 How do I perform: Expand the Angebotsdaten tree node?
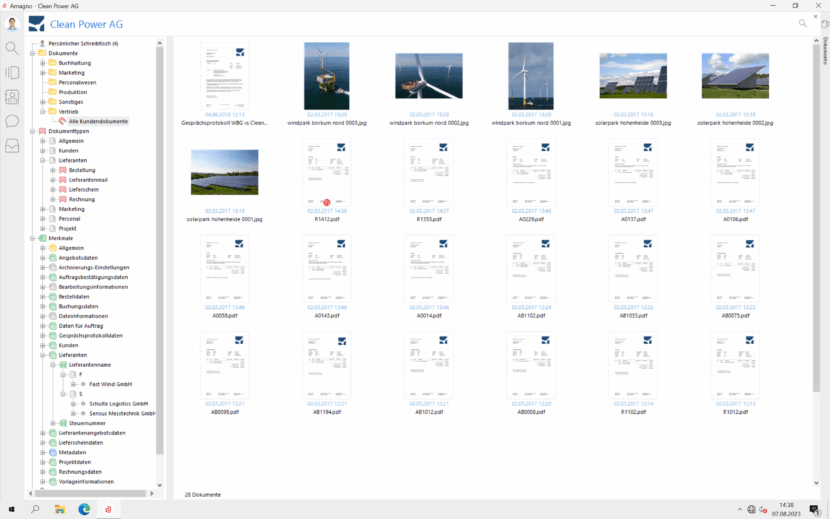click(x=43, y=258)
